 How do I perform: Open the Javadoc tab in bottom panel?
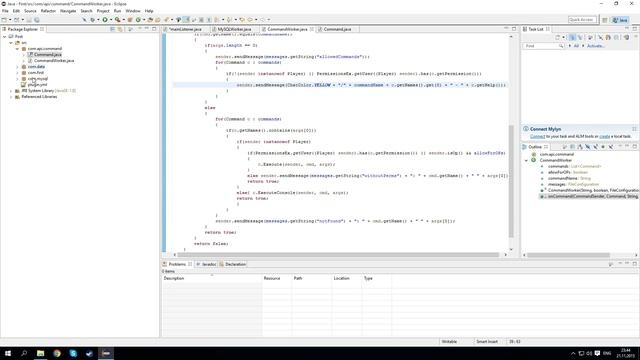(x=206, y=264)
